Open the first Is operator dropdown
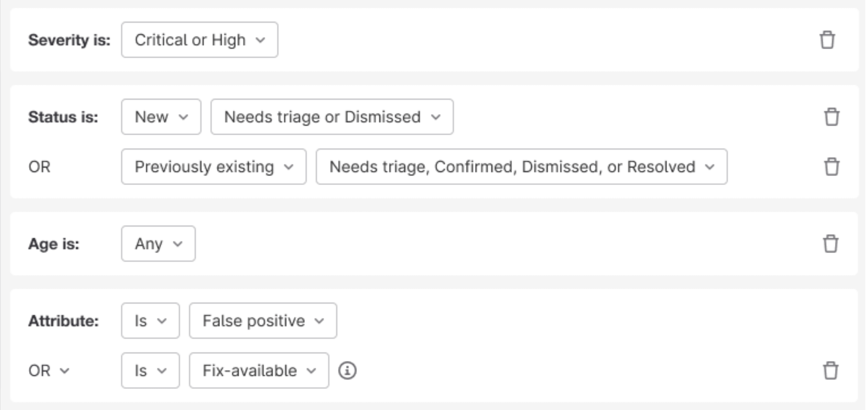868x410 pixels. pos(150,321)
